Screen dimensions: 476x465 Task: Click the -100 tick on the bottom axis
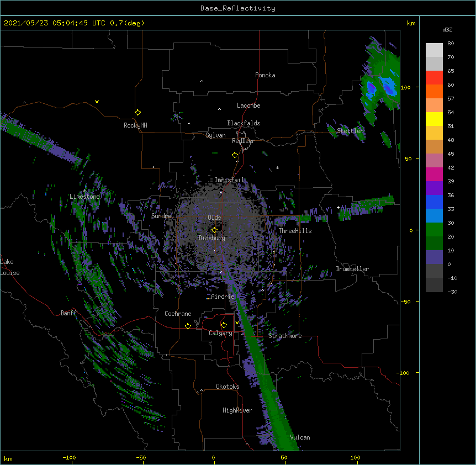click(69, 457)
